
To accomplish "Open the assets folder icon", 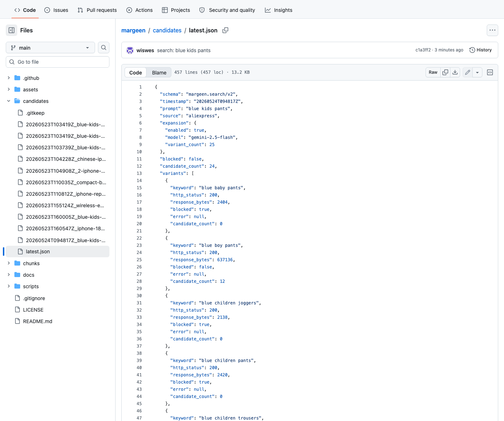I will pos(17,90).
